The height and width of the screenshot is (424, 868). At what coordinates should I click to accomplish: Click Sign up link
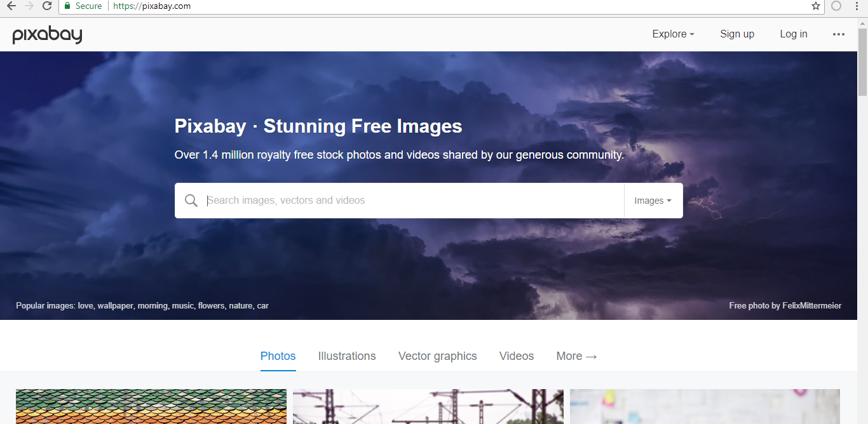737,34
